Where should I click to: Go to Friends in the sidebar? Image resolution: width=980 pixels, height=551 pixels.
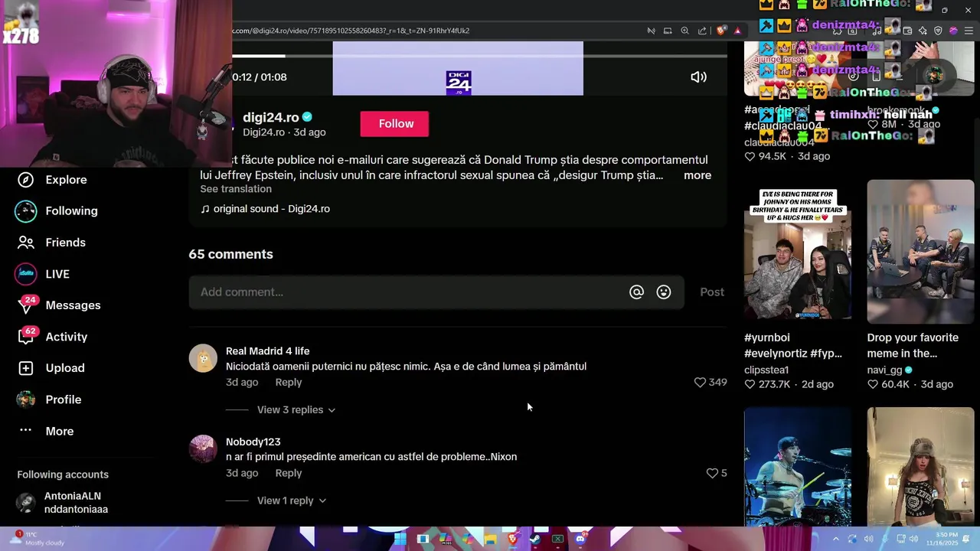51,243
